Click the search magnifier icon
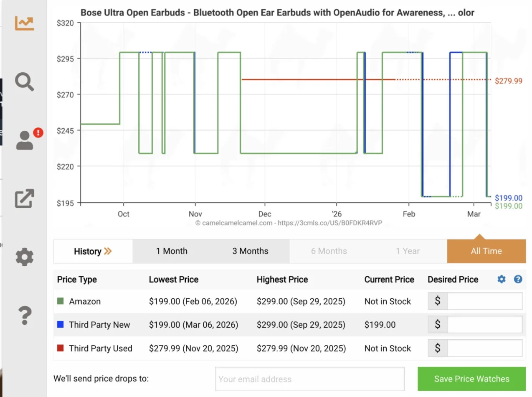 (24, 81)
